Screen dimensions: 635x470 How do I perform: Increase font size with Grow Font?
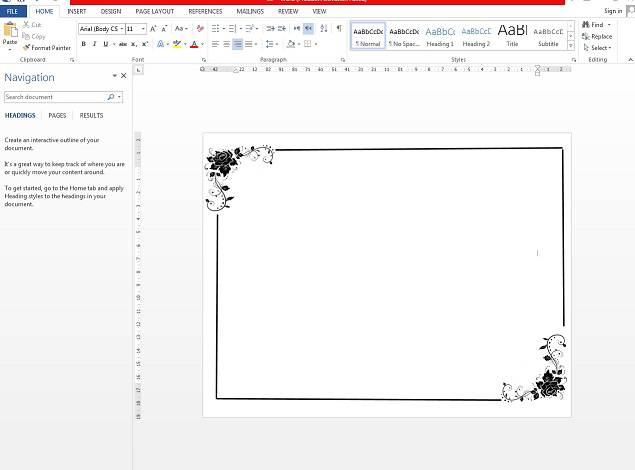point(153,29)
